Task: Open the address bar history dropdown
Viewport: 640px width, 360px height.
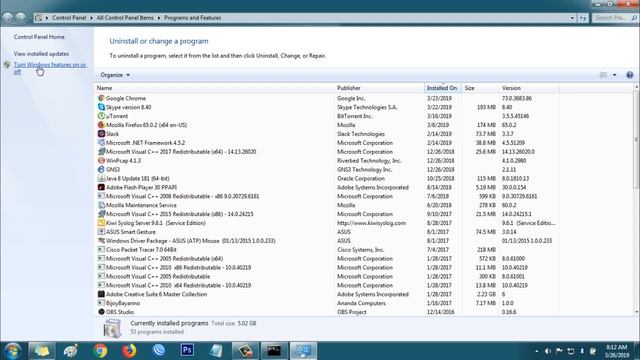Action: pos(572,18)
